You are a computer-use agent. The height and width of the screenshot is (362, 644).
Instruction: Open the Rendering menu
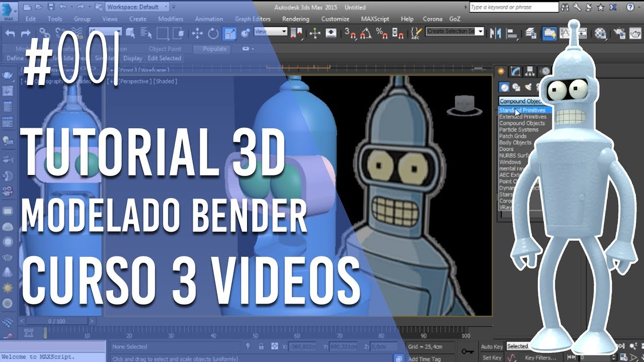tap(296, 19)
